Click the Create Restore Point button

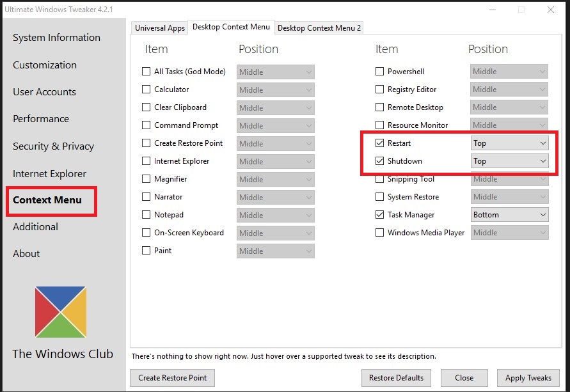pyautogui.click(x=172, y=378)
